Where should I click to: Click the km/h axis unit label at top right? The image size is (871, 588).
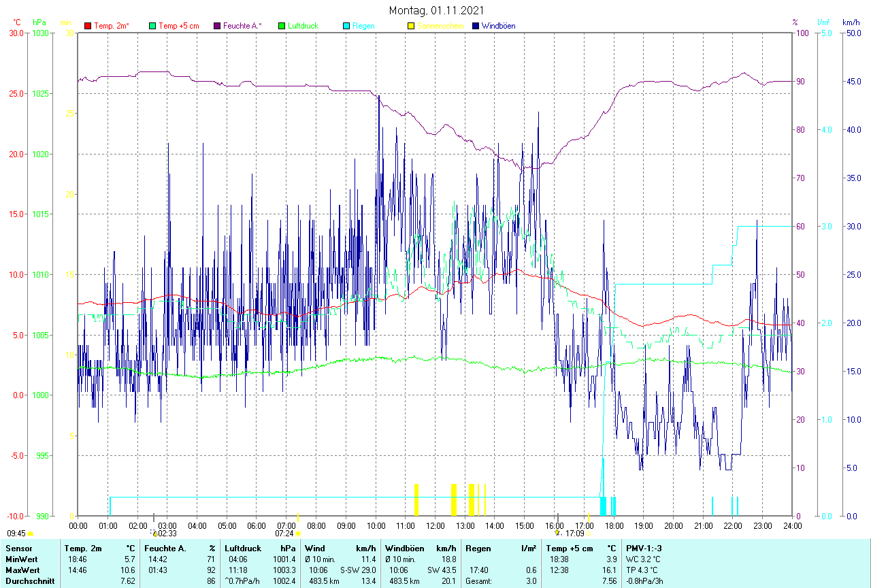pyautogui.click(x=851, y=22)
